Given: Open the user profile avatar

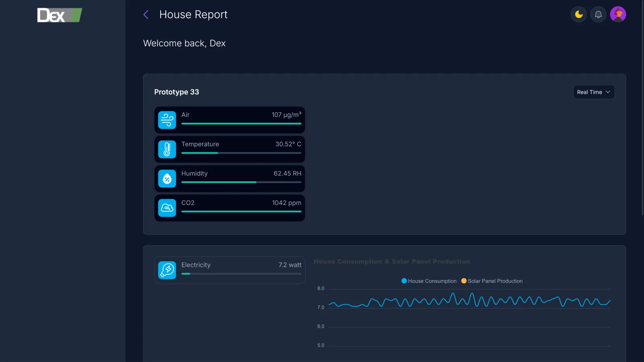Looking at the screenshot, I should pos(618,14).
